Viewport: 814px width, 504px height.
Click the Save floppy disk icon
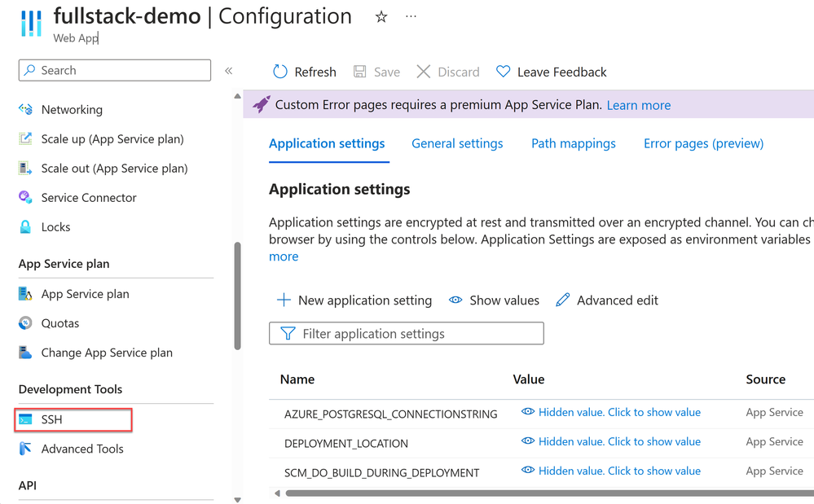click(x=360, y=72)
